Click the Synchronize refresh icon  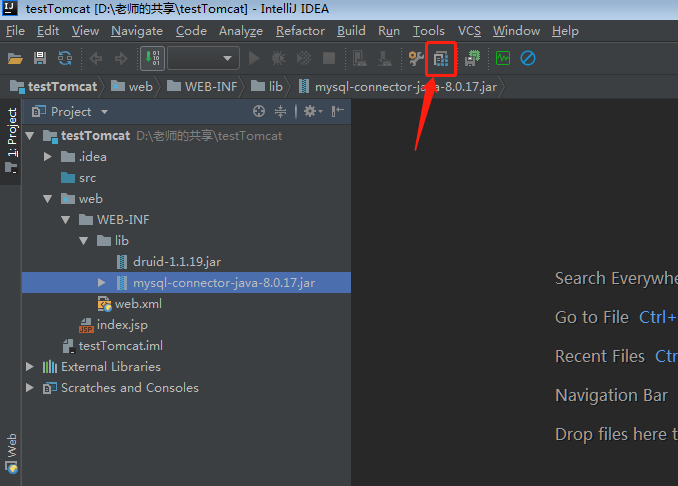[x=65, y=58]
